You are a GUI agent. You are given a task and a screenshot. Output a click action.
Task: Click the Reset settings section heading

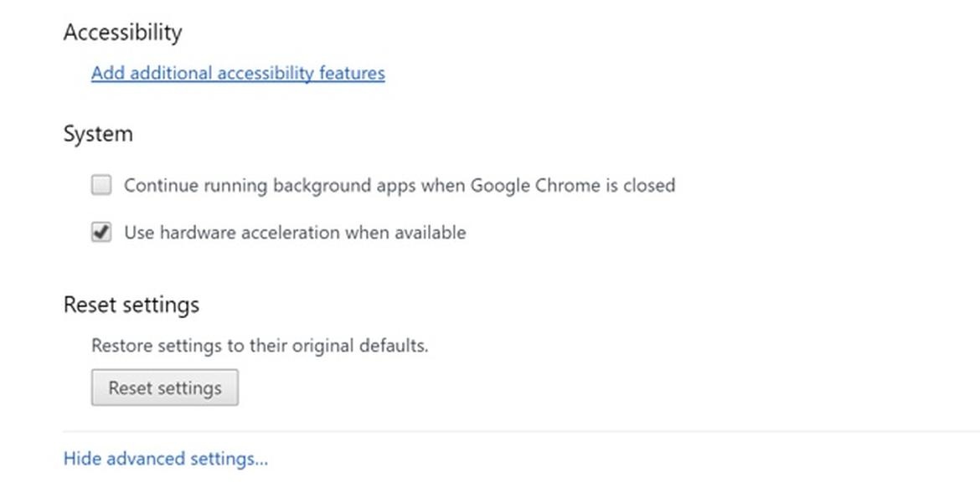132,304
